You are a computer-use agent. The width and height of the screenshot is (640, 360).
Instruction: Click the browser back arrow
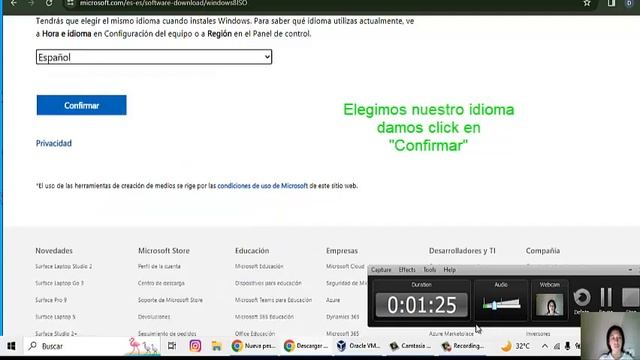pos(14,3)
